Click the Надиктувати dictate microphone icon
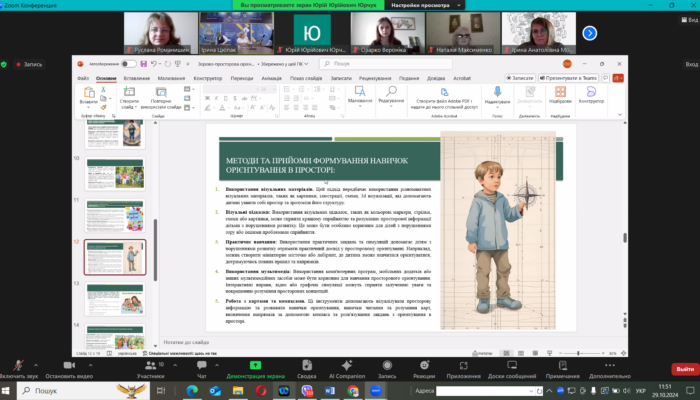Screen dimensions: 700x400 (497, 92)
